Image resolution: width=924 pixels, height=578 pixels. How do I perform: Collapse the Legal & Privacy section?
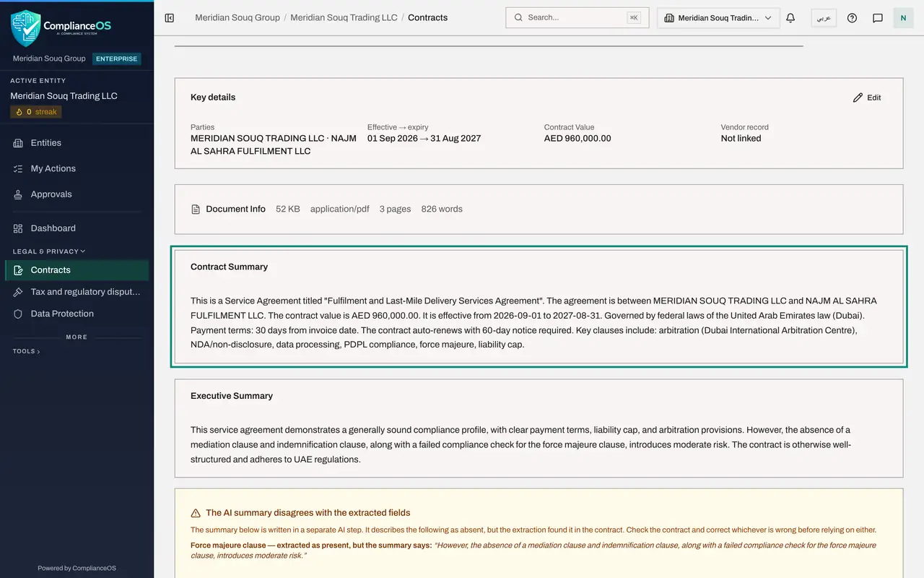click(x=49, y=251)
